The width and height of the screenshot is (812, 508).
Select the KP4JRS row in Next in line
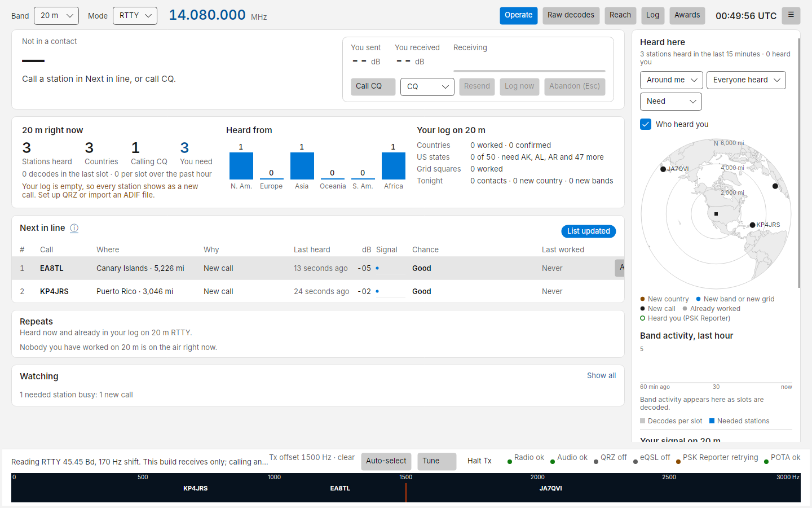[x=318, y=291]
